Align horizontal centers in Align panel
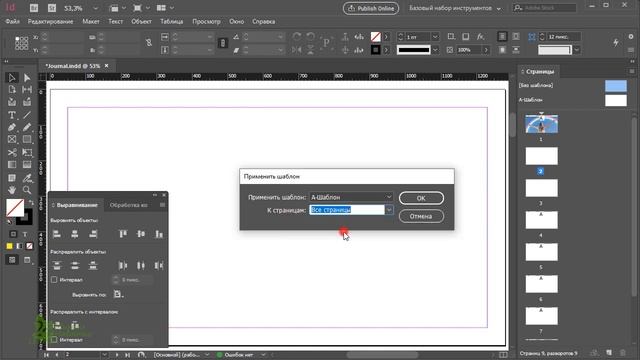Image resolution: width=640 pixels, height=360 pixels. [x=75, y=234]
